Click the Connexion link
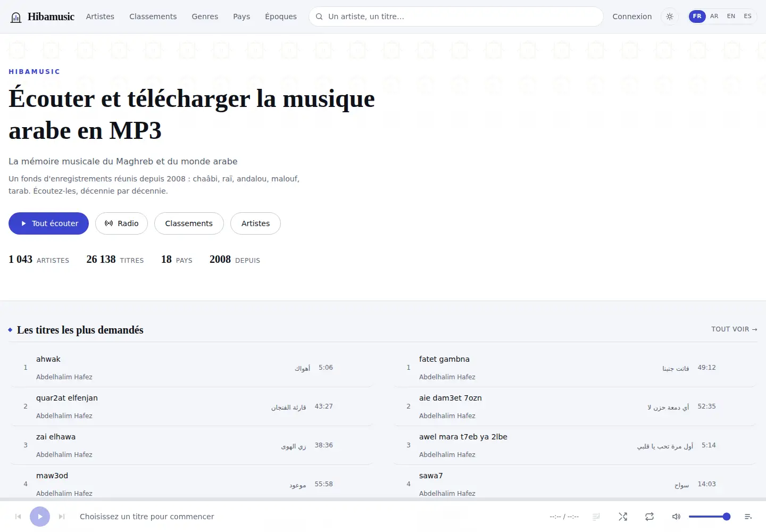 (632, 16)
